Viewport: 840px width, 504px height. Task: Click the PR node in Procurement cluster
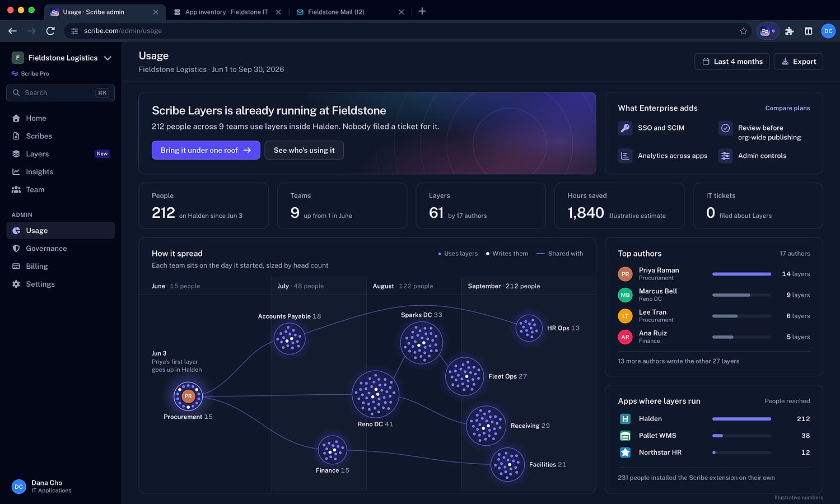[188, 396]
